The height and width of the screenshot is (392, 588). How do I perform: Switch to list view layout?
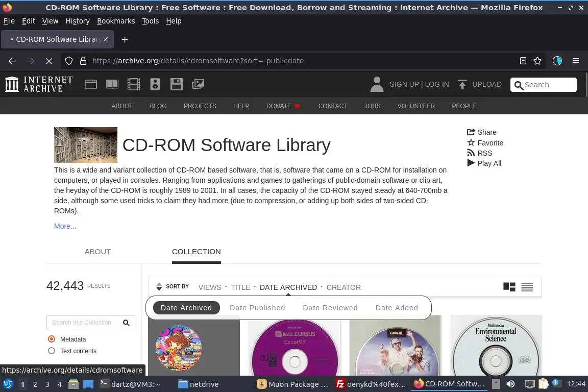[x=527, y=287]
